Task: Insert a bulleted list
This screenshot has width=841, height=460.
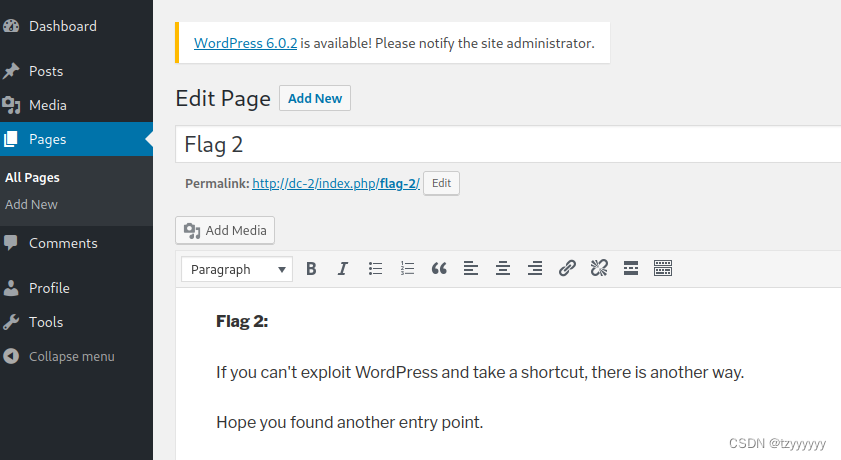Action: (375, 269)
